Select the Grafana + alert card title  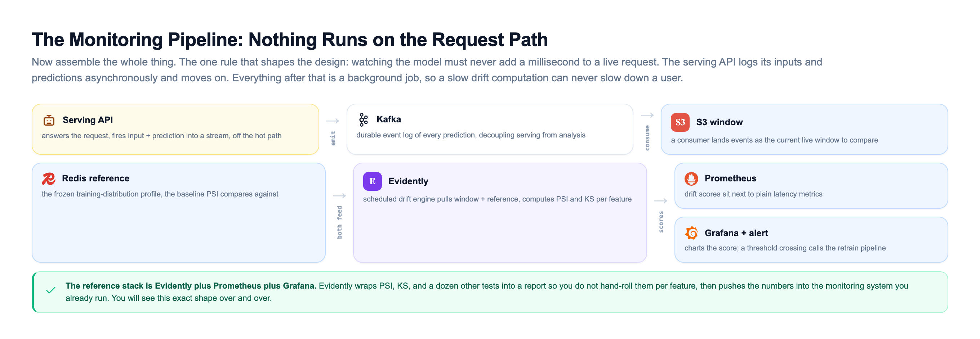tap(736, 233)
